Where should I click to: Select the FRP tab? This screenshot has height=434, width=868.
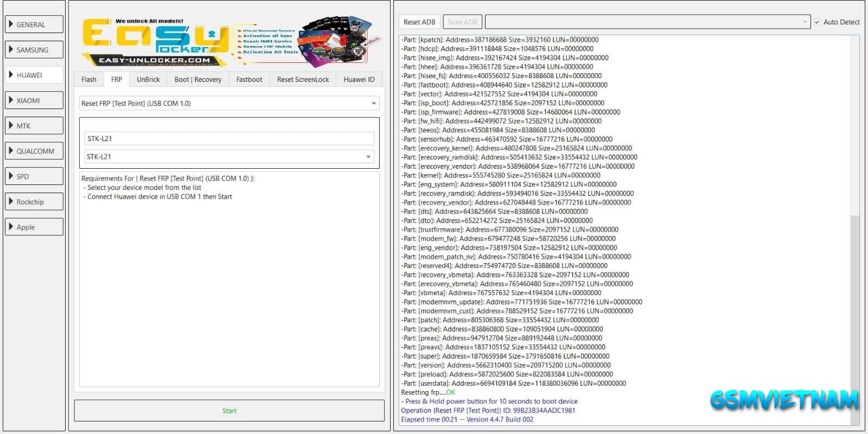117,79
